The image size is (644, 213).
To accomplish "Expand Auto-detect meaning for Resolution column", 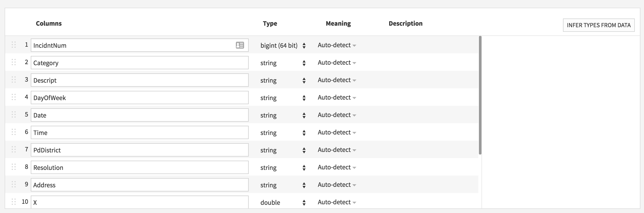I will coord(337,167).
